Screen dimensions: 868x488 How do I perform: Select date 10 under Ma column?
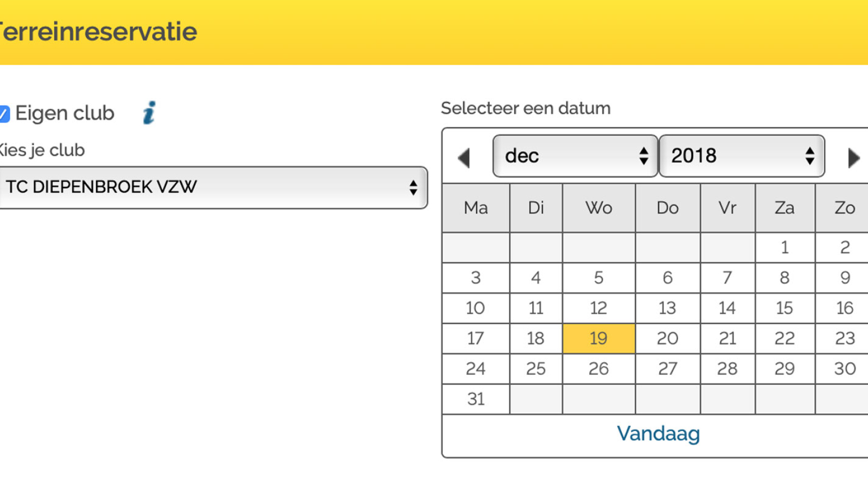tap(476, 308)
